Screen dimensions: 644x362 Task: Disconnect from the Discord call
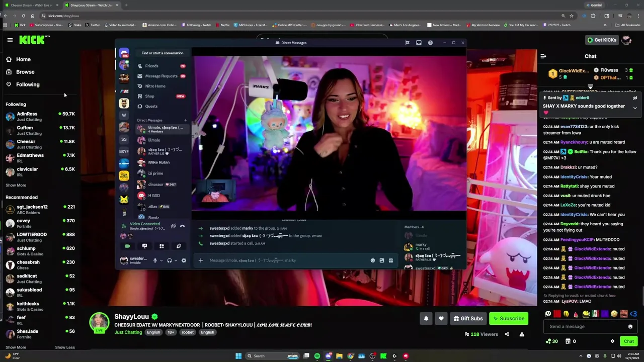(182, 226)
